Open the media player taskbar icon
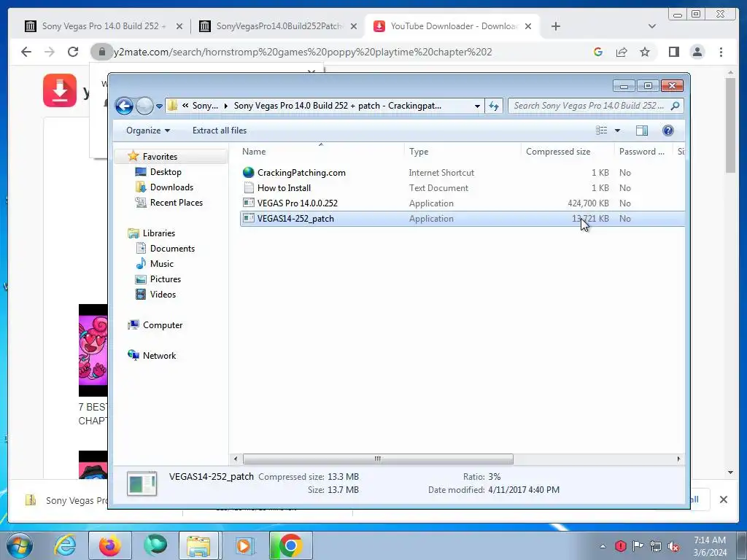This screenshot has height=560, width=747. point(244,545)
